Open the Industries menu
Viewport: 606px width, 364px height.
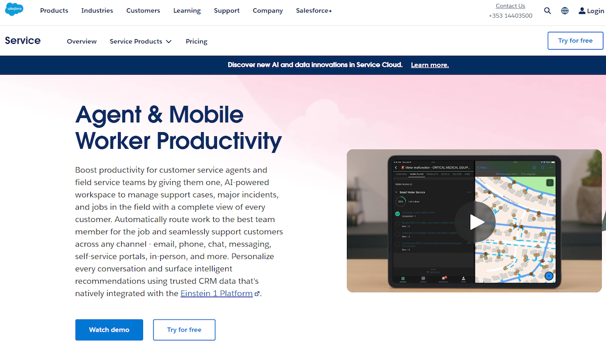[x=97, y=10]
